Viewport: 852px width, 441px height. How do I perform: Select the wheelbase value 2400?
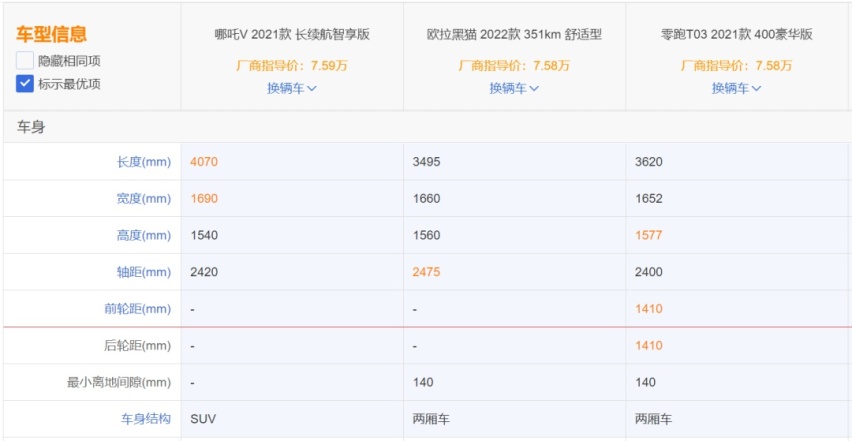[649, 272]
